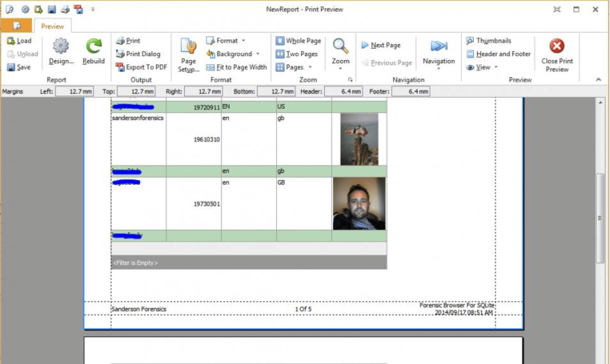Screen dimensions: 610x364
Task: Enable Whole Page view
Action: tap(298, 41)
